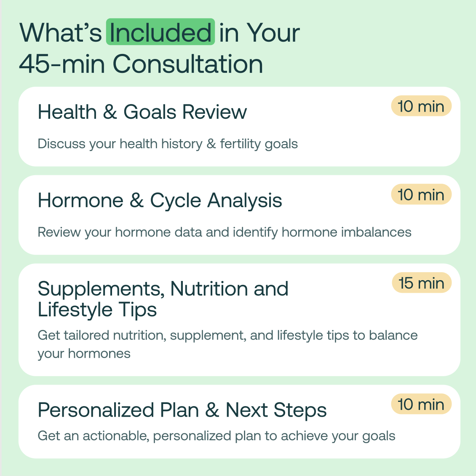Click the "What's" word in the heading
This screenshot has height=476, width=476.
tap(61, 32)
